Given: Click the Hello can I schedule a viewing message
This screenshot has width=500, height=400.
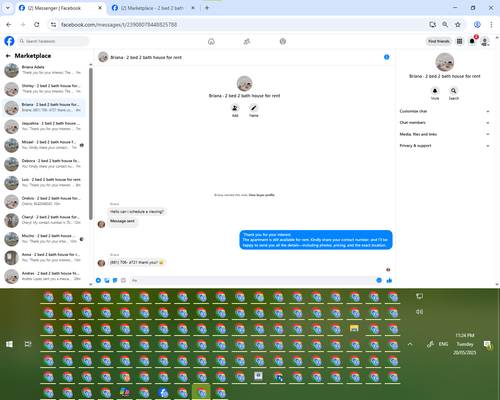Looking at the screenshot, I should pos(137,211).
